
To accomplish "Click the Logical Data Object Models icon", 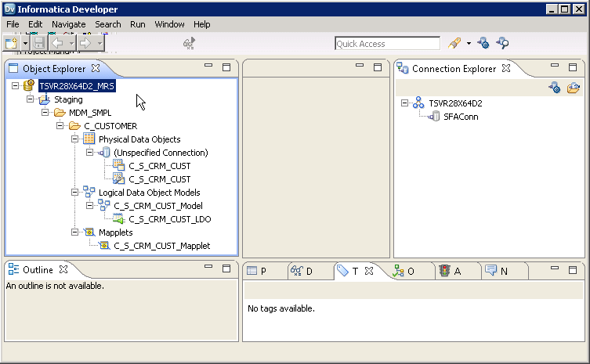I will (89, 192).
